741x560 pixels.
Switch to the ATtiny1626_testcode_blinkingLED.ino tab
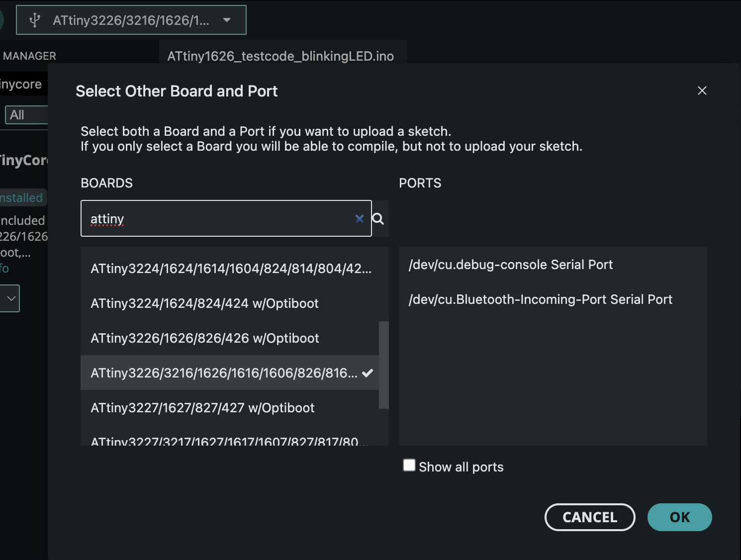[x=280, y=56]
